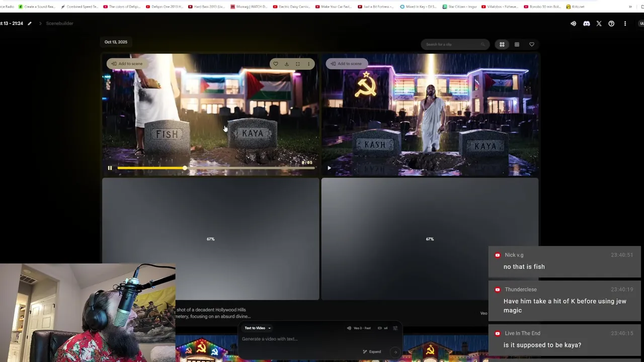Click Nick v.g chat message

(565, 261)
